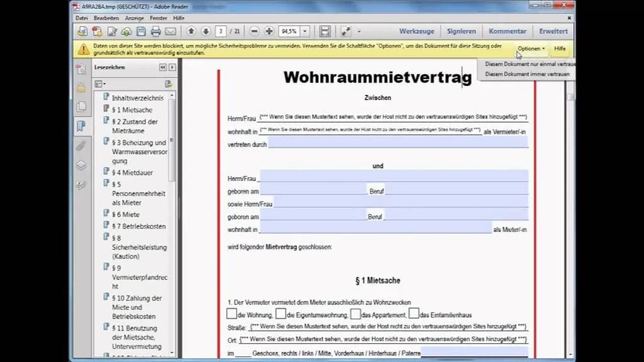The image size is (644, 362).
Task: Tick the 'die Eigentumswohnung' checkbox
Action: pos(281,314)
